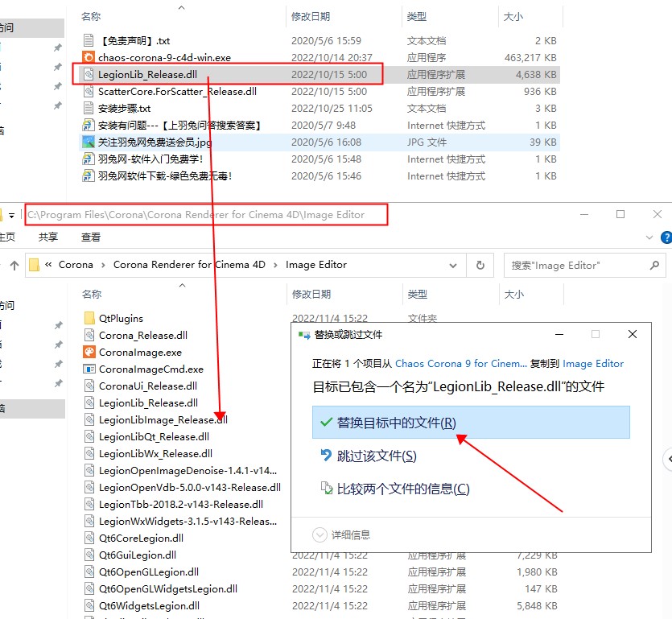Choose 替换目标中的文件(R)
This screenshot has width=672, height=619.
pyautogui.click(x=471, y=423)
